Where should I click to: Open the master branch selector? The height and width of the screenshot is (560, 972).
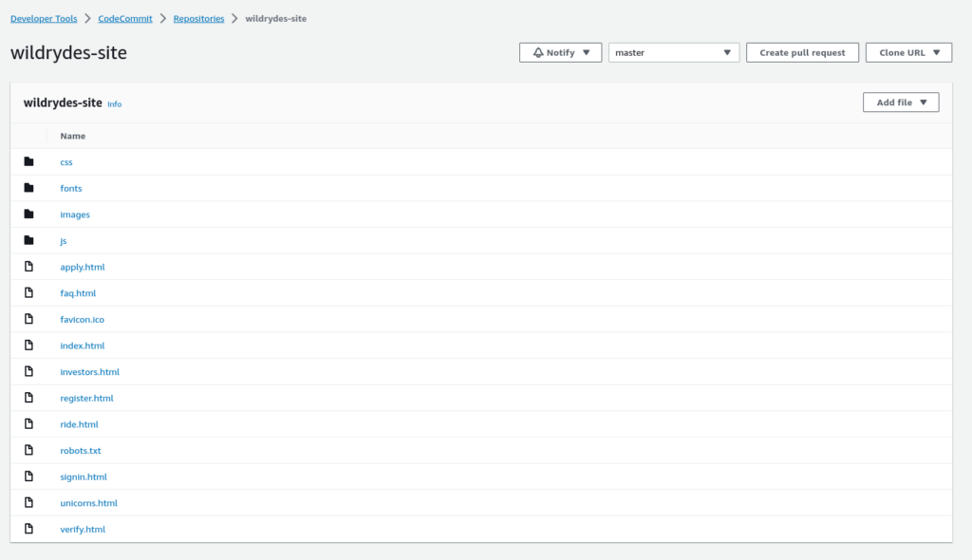[x=674, y=53]
